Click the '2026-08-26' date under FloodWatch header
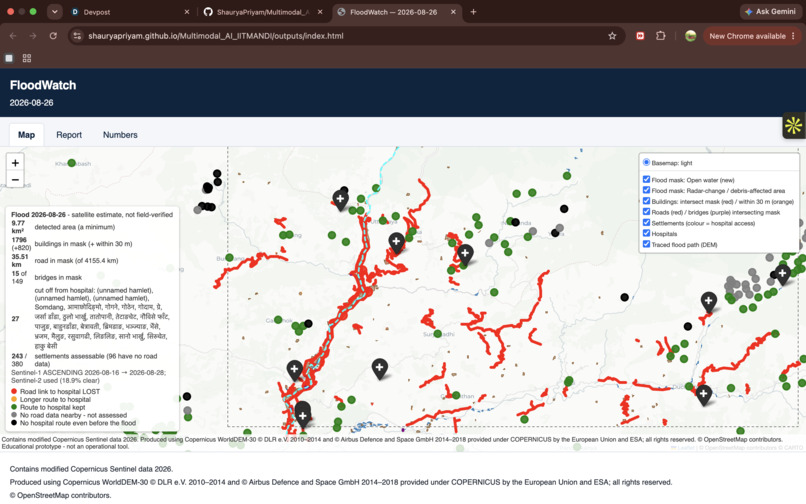 [31, 102]
